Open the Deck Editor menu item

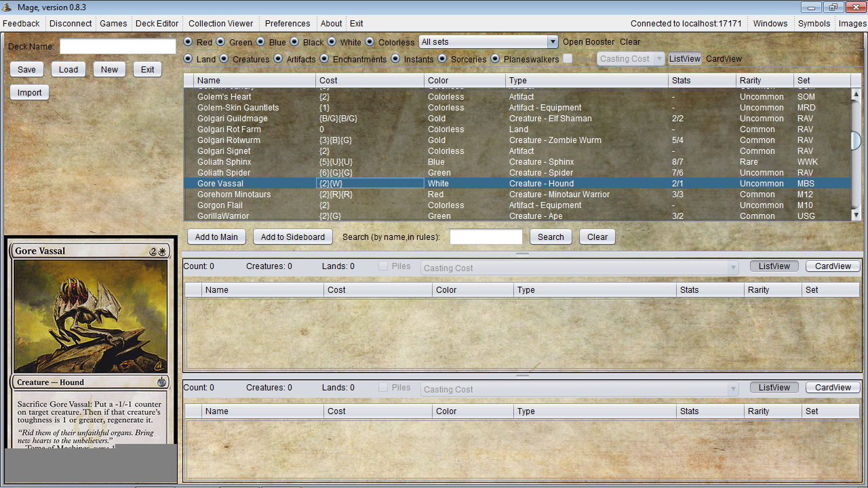157,23
